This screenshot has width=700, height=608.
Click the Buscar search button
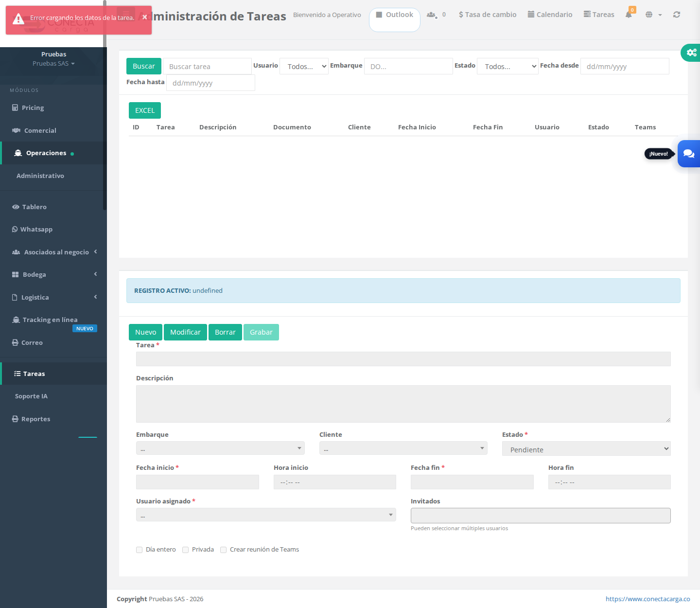coord(144,66)
